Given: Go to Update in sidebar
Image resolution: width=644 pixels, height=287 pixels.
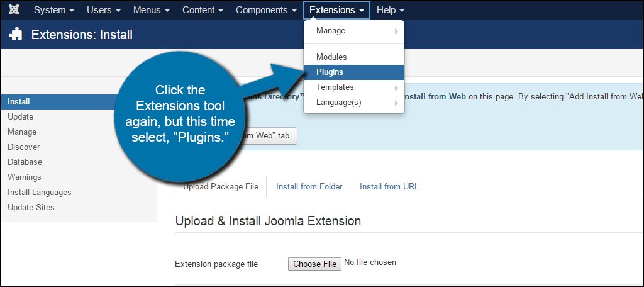Looking at the screenshot, I should tap(21, 117).
